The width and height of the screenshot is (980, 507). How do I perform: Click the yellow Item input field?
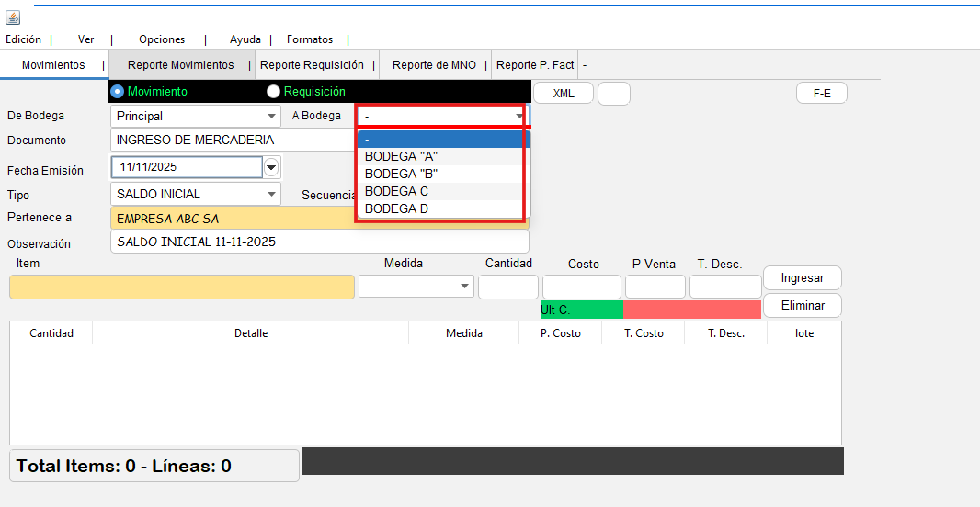click(x=181, y=287)
